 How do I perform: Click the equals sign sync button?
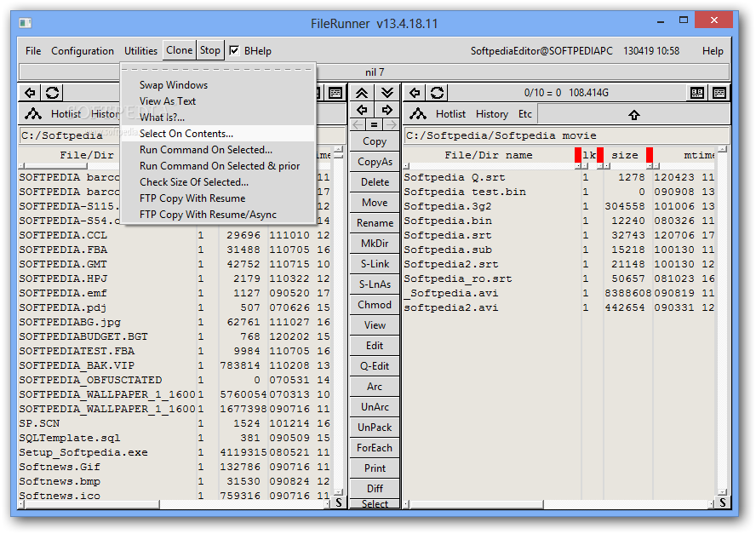(x=374, y=124)
